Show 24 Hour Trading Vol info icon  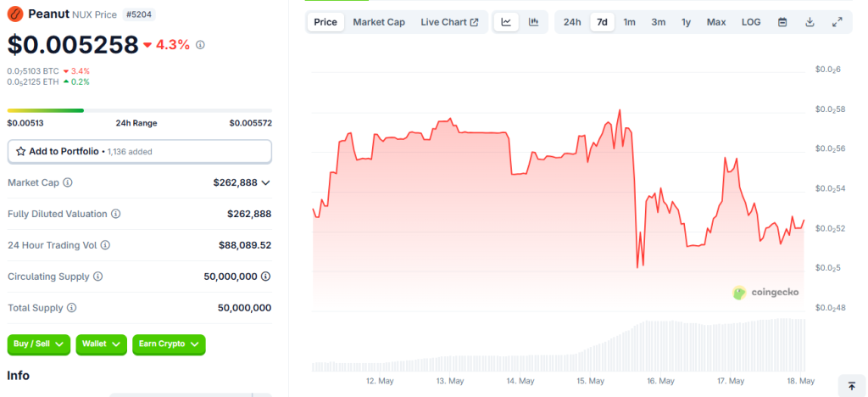[x=105, y=245]
